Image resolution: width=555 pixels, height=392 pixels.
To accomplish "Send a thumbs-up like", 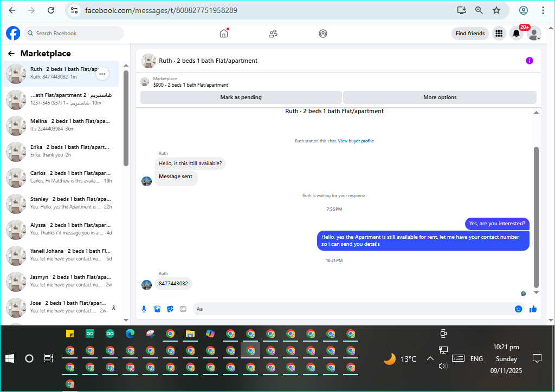I will point(533,309).
